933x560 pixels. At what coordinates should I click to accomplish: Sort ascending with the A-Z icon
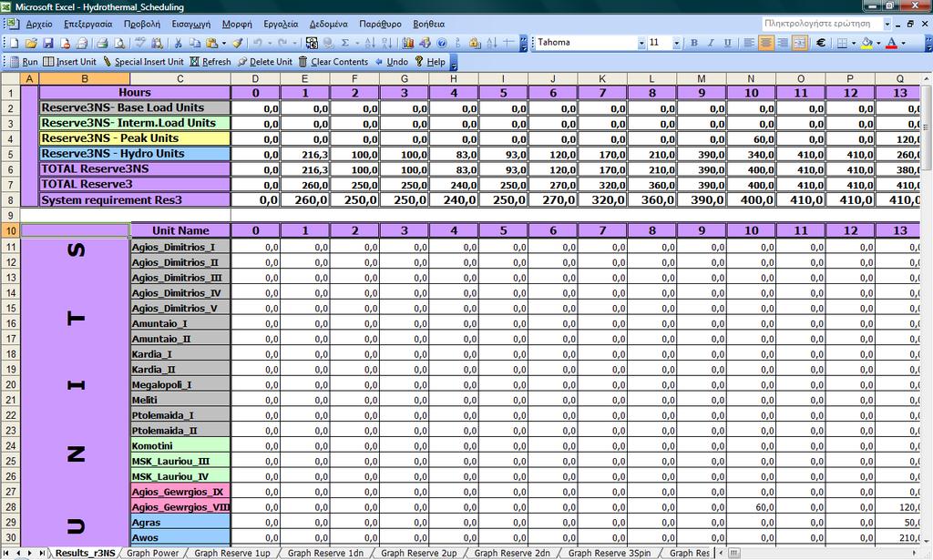370,43
